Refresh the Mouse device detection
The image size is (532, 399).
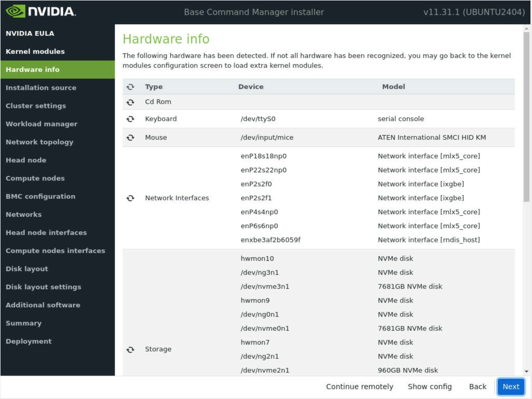point(130,138)
